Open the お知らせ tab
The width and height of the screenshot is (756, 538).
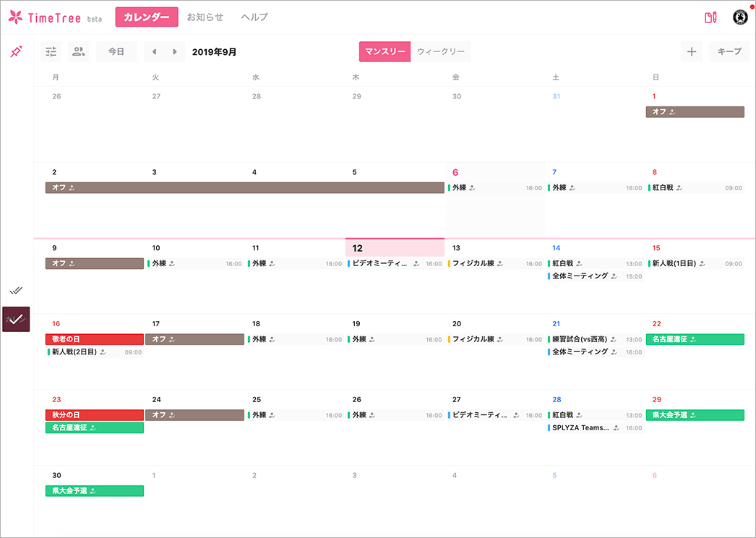pos(205,17)
